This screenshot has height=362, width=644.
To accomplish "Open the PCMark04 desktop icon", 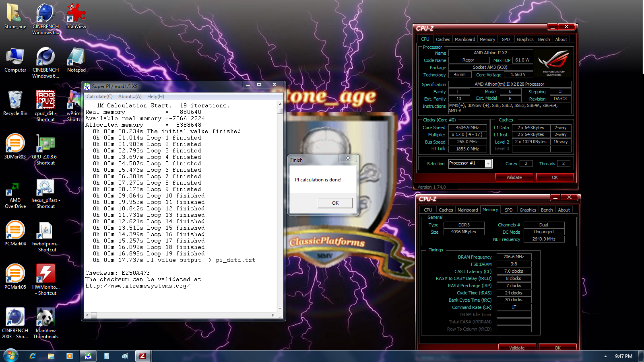I will point(15,234).
